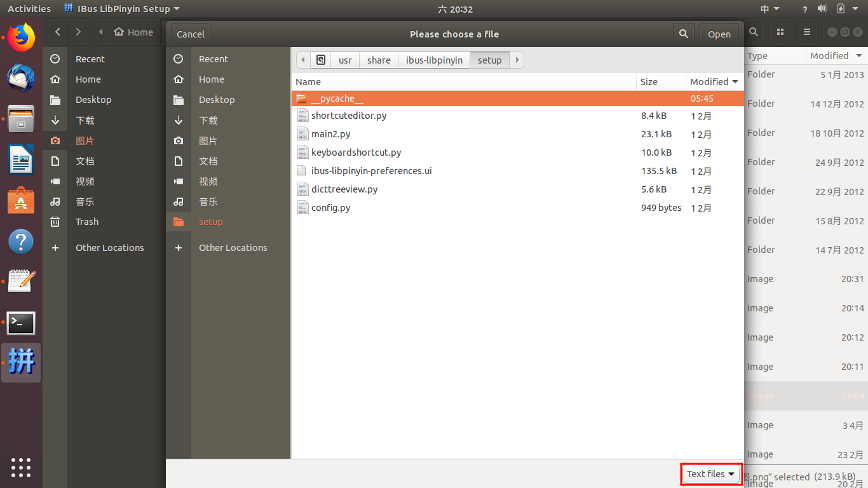Go back in the Files window

coord(58,32)
